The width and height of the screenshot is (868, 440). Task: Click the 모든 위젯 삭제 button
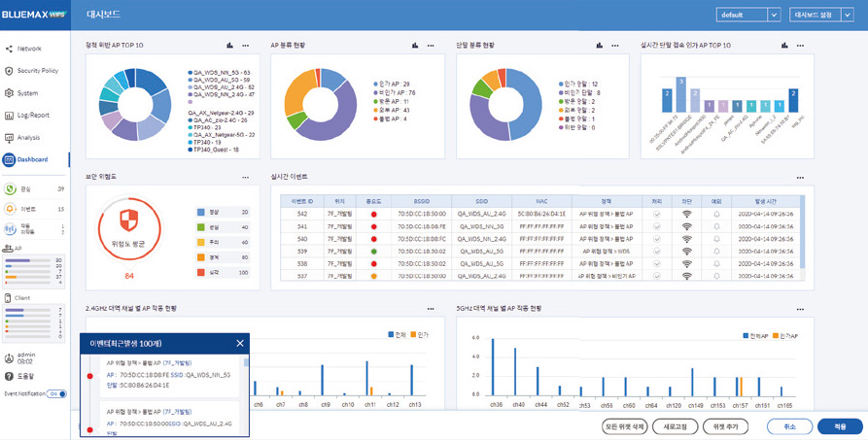(x=625, y=426)
